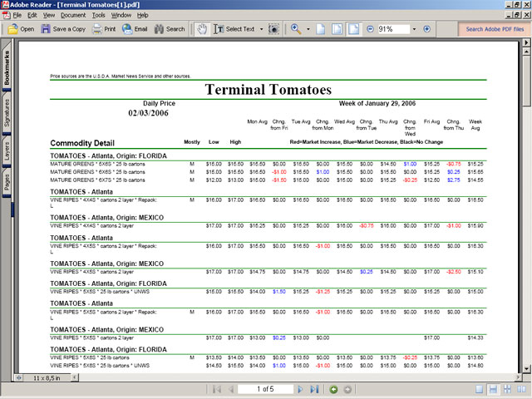This screenshot has height=399, width=532.
Task: Open Search with the binoculars icon
Action: click(x=159, y=29)
